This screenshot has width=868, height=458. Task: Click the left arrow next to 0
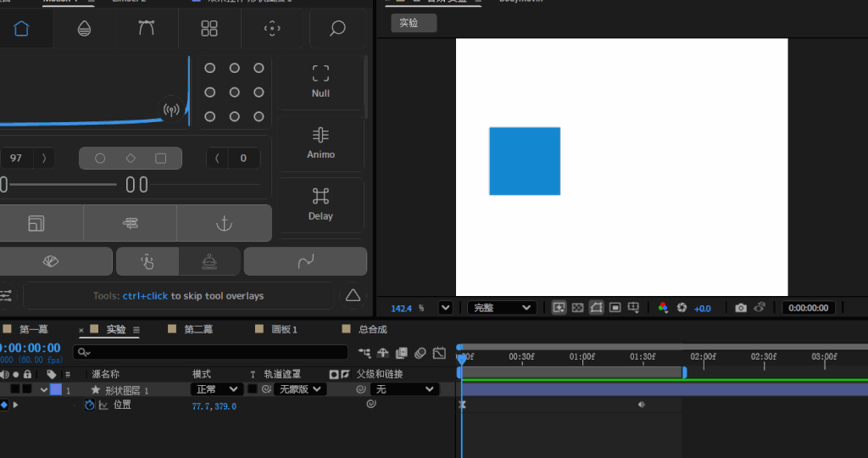pyautogui.click(x=217, y=159)
